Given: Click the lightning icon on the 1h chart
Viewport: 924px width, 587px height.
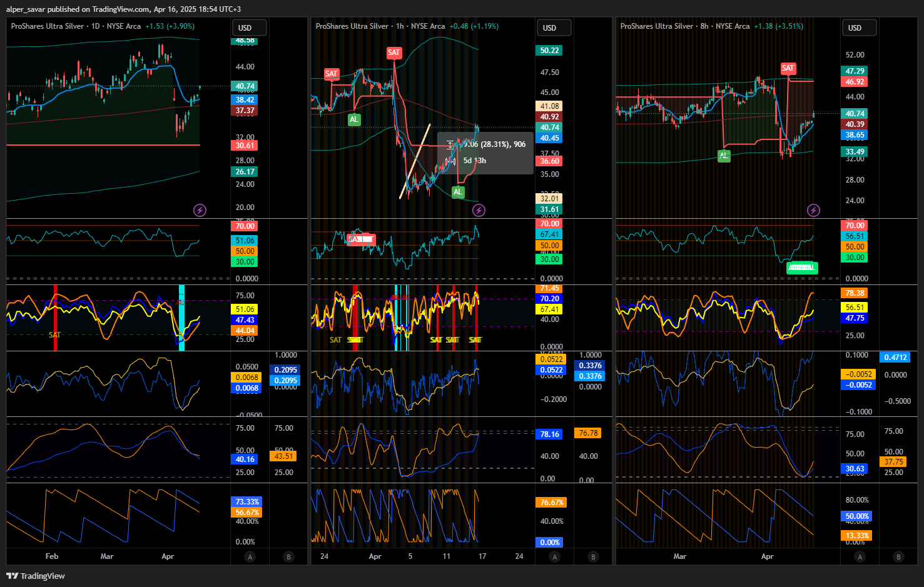Looking at the screenshot, I should pos(479,210).
